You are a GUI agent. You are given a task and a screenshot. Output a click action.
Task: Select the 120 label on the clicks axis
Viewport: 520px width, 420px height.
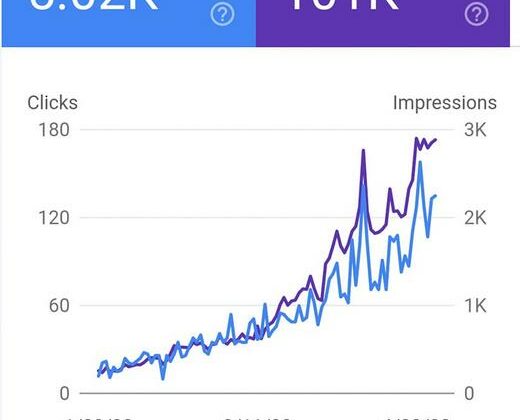(54, 218)
